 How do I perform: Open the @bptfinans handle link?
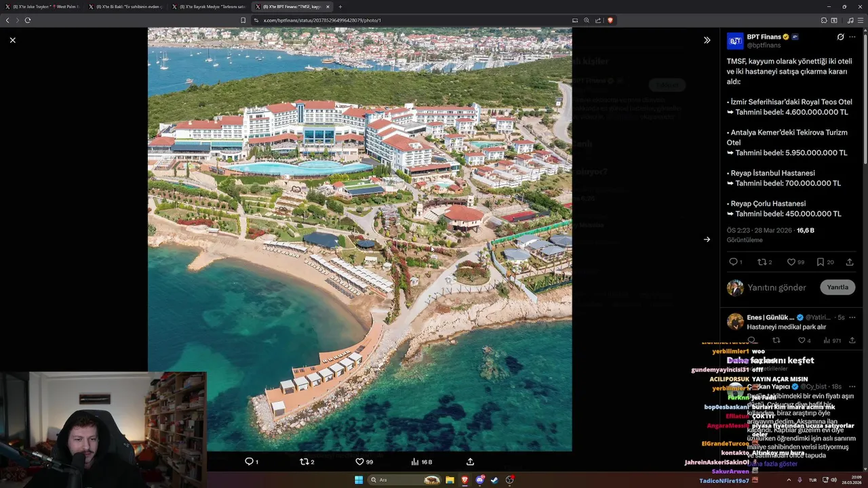coord(764,45)
